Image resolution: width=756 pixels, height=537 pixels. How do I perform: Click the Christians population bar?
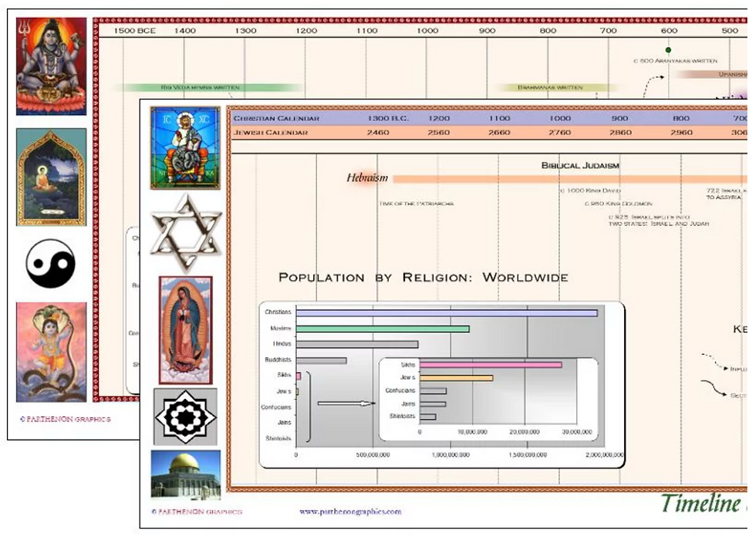coord(447,312)
